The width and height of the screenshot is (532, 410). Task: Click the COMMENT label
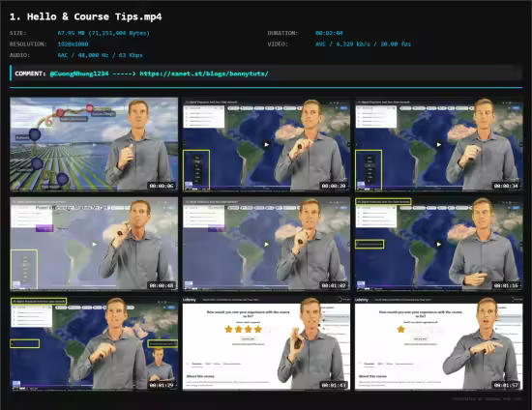[x=30, y=73]
